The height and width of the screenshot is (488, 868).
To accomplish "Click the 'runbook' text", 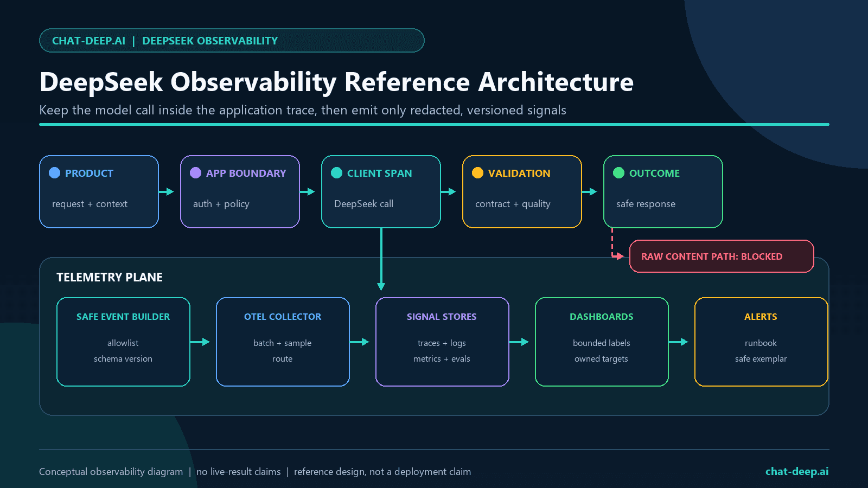I will pos(761,343).
